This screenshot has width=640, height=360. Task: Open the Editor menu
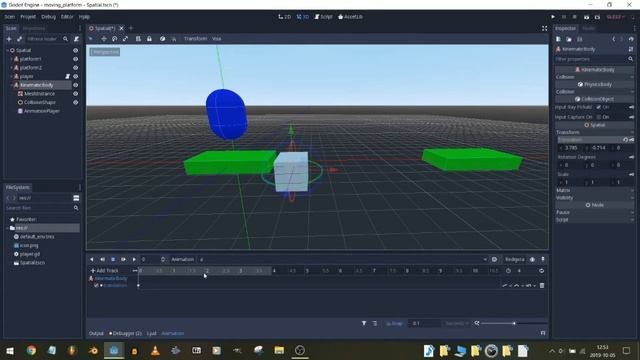[67, 17]
